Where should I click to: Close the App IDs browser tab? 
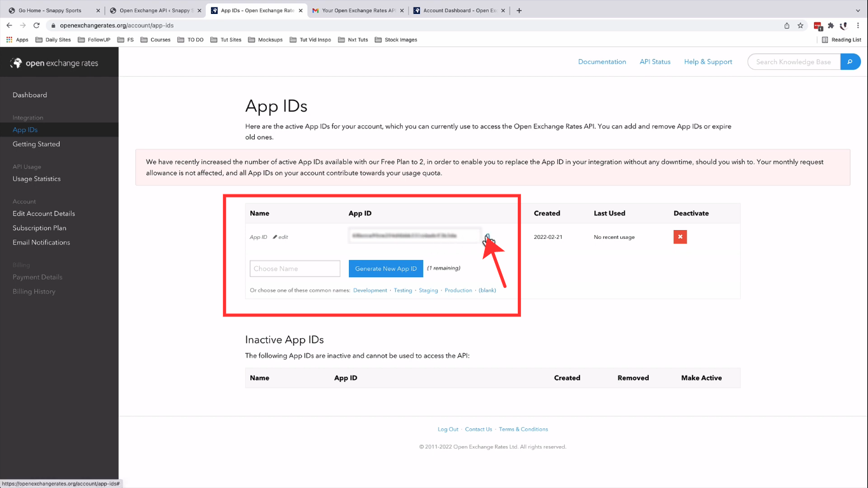[x=300, y=10]
